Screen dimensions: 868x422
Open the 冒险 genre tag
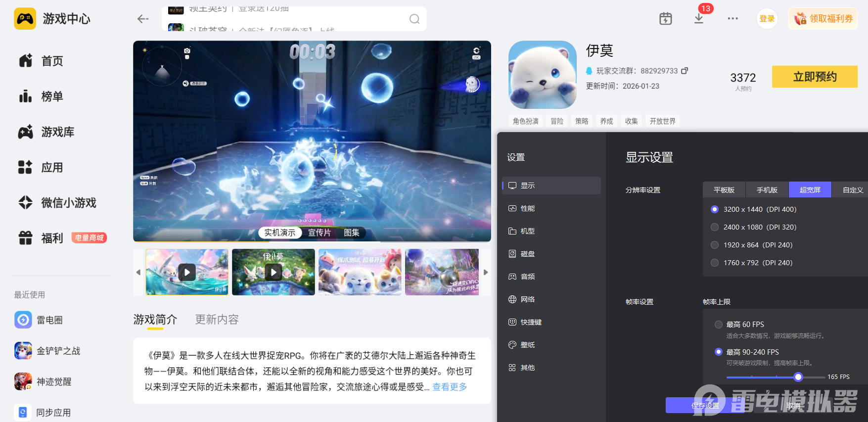click(557, 121)
